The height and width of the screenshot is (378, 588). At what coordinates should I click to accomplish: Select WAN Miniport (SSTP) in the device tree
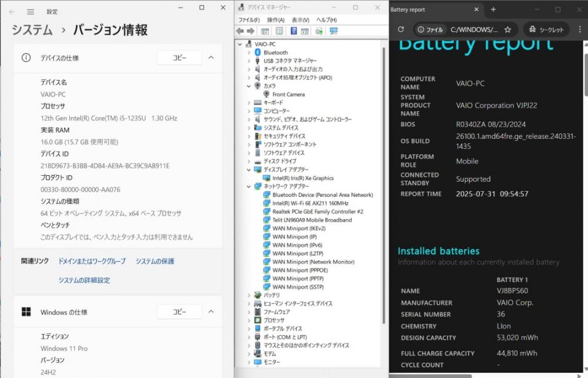[298, 287]
